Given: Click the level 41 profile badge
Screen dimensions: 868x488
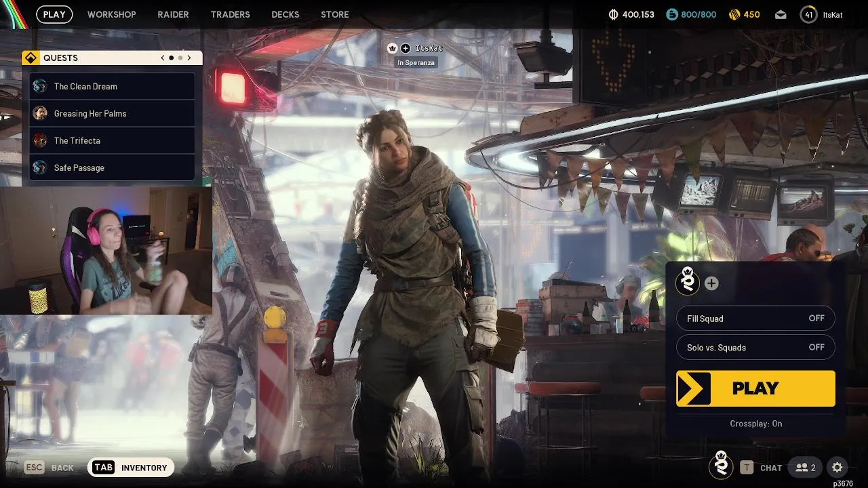Looking at the screenshot, I should (x=808, y=14).
